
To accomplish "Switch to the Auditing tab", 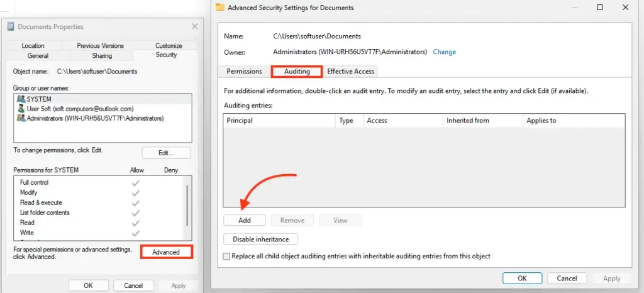I will pos(297,71).
